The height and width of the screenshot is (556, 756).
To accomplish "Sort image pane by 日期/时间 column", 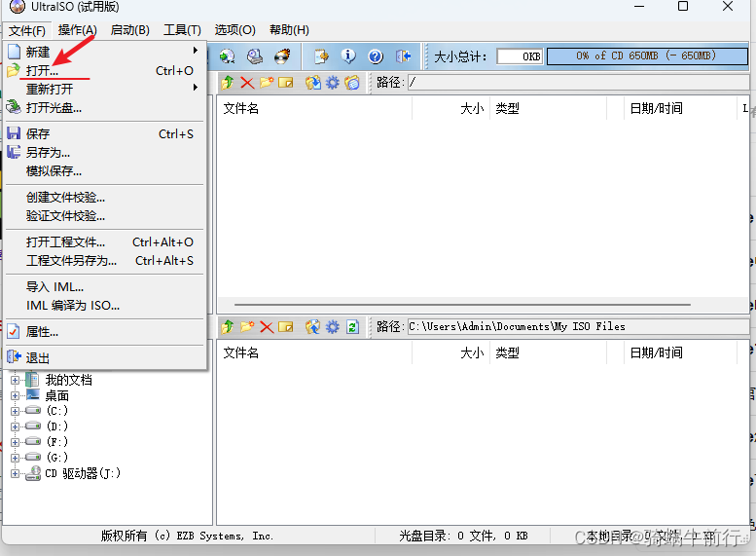I will click(x=681, y=109).
